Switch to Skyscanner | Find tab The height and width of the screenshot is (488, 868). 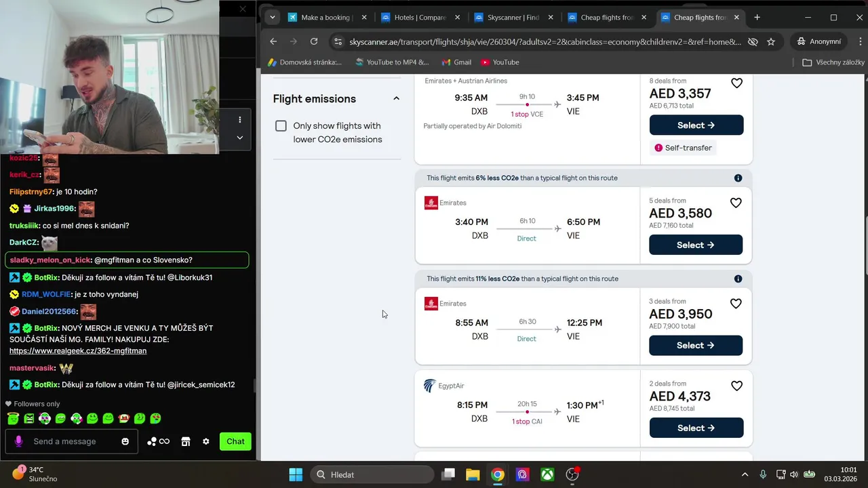514,18
